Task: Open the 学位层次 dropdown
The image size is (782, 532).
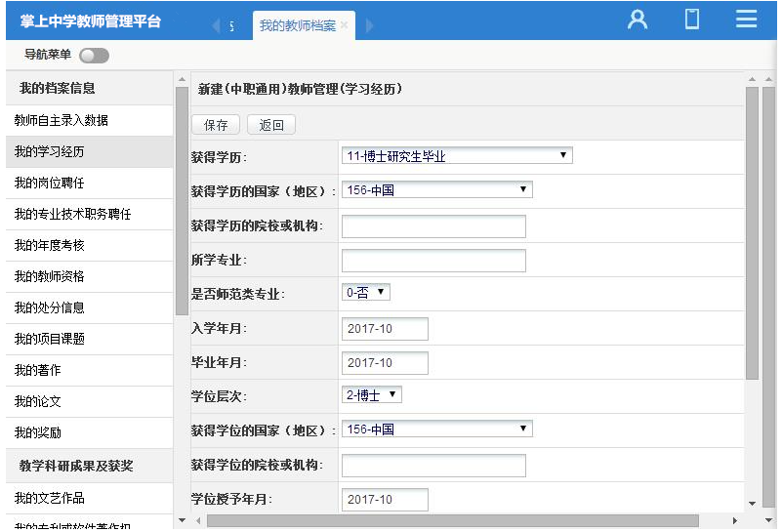Action: point(372,395)
